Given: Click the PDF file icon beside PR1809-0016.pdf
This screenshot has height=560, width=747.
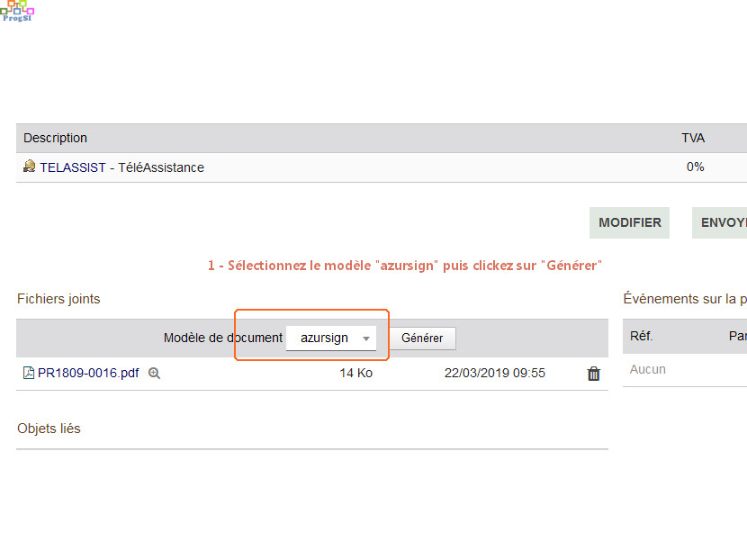Looking at the screenshot, I should point(29,373).
